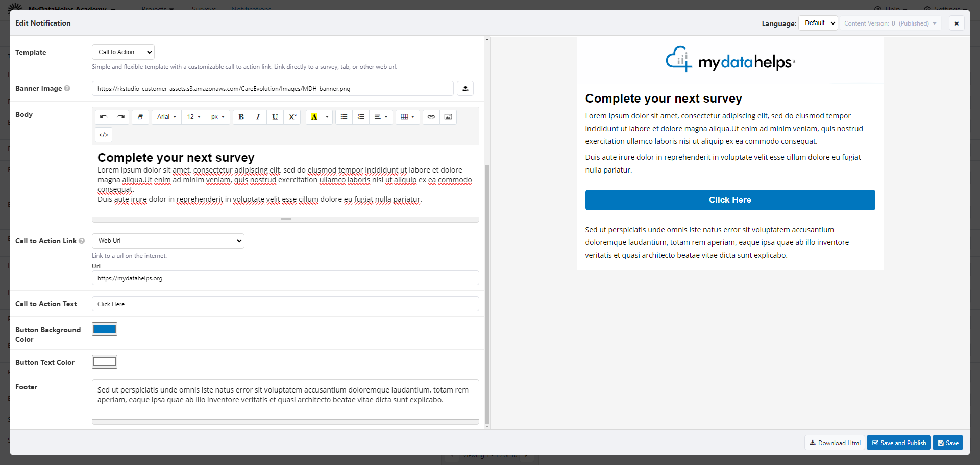Open the Language selector dropdown
The image size is (980, 465).
click(x=818, y=23)
